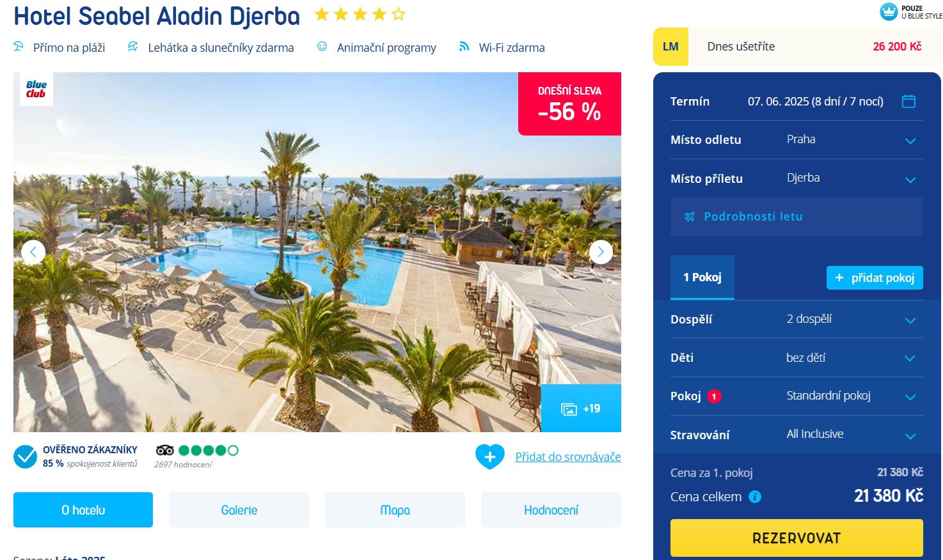Click the info icon beside Cena celkem
This screenshot has width=943, height=560.
pyautogui.click(x=755, y=497)
